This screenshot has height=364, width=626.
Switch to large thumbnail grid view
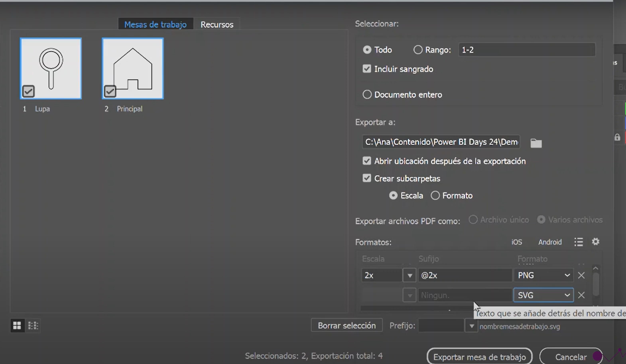click(x=17, y=325)
